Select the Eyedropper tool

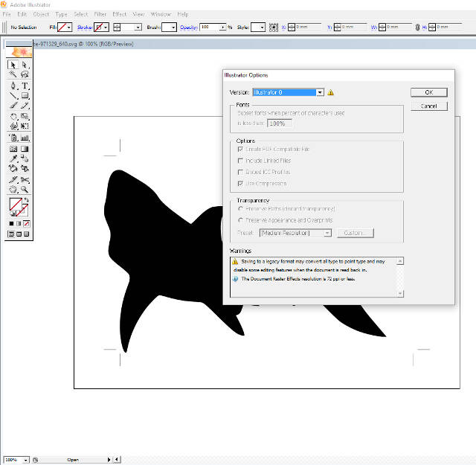13,158
